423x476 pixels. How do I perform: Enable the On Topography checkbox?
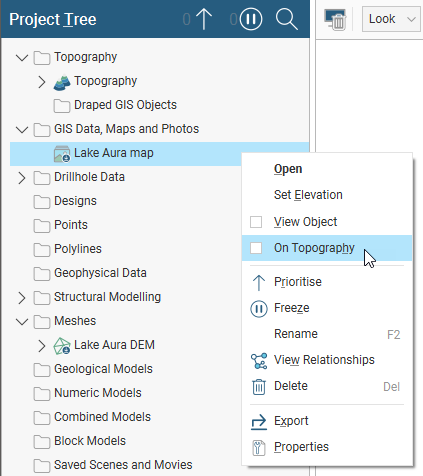(x=256, y=248)
